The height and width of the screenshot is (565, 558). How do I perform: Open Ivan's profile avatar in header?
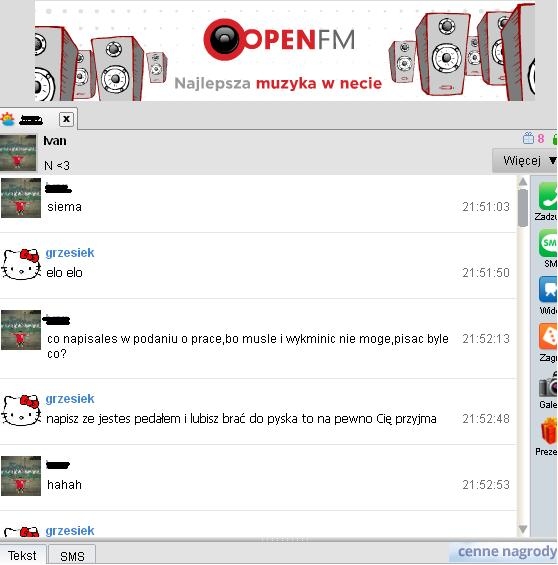point(18,153)
